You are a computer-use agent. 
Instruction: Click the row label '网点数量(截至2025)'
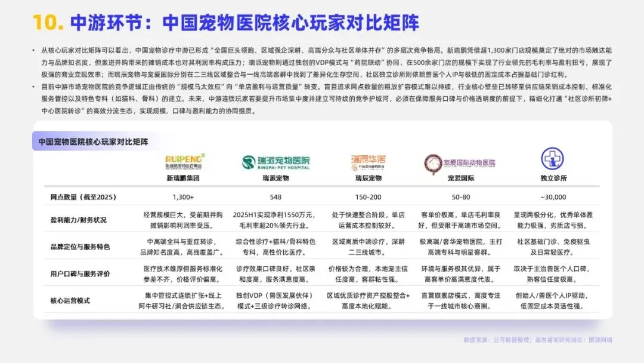83,197
